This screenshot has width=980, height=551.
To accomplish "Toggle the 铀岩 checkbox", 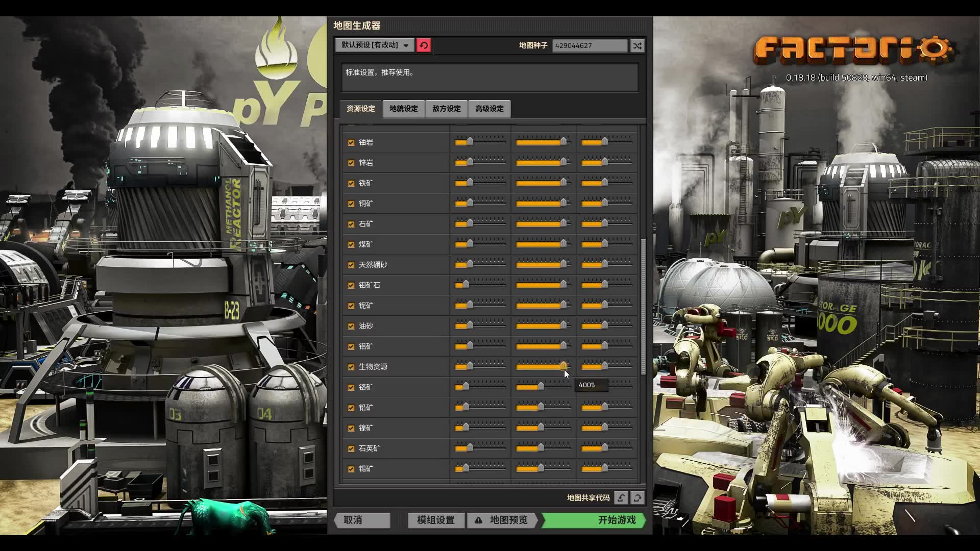I will (351, 143).
